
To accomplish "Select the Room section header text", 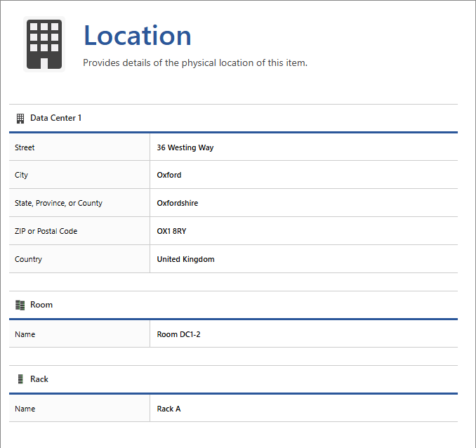I will pyautogui.click(x=41, y=305).
